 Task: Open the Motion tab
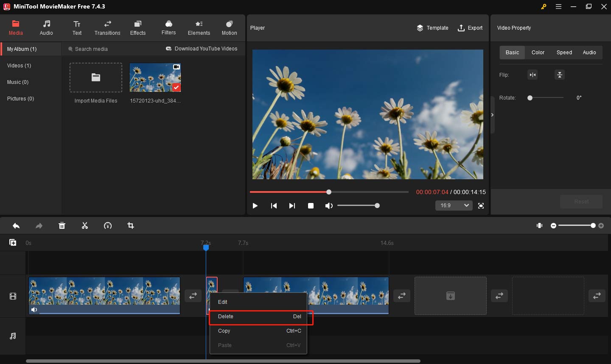pyautogui.click(x=230, y=28)
